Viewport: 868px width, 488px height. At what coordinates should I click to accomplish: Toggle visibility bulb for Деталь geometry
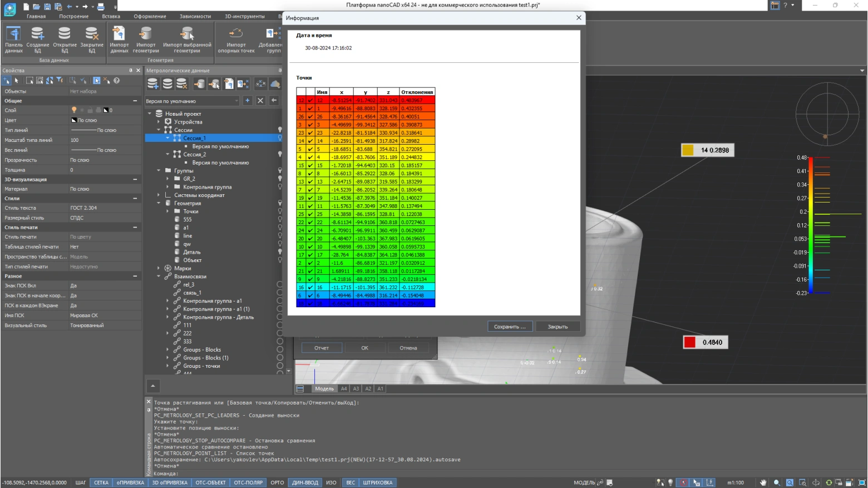pos(280,252)
